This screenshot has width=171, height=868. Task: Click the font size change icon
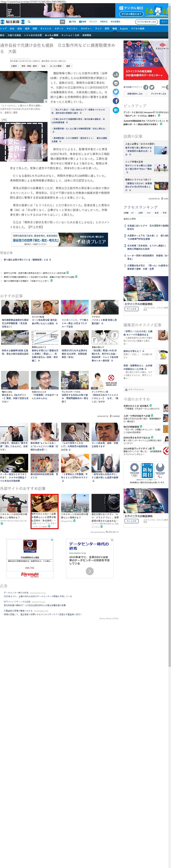[x=116, y=75]
